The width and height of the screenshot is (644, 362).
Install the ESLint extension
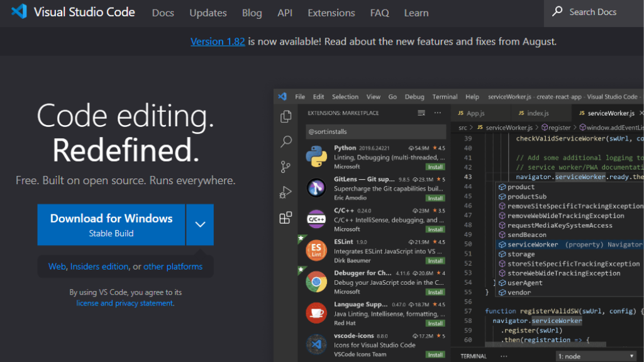pyautogui.click(x=435, y=261)
